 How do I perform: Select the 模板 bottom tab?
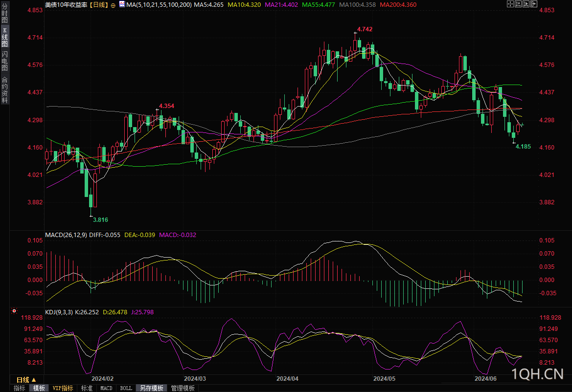[39, 388]
